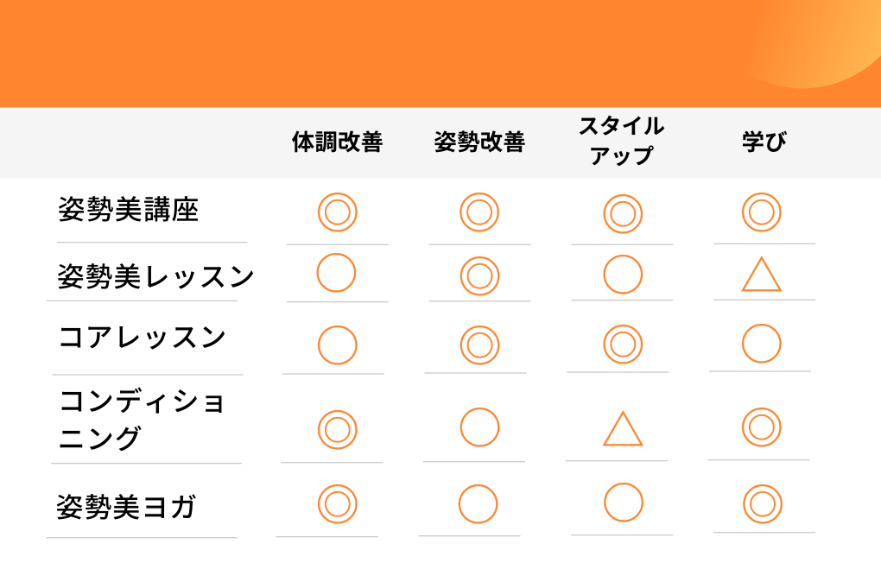Click double circle for コンディショニング under 学び
The image size is (881, 588).
[x=761, y=427]
